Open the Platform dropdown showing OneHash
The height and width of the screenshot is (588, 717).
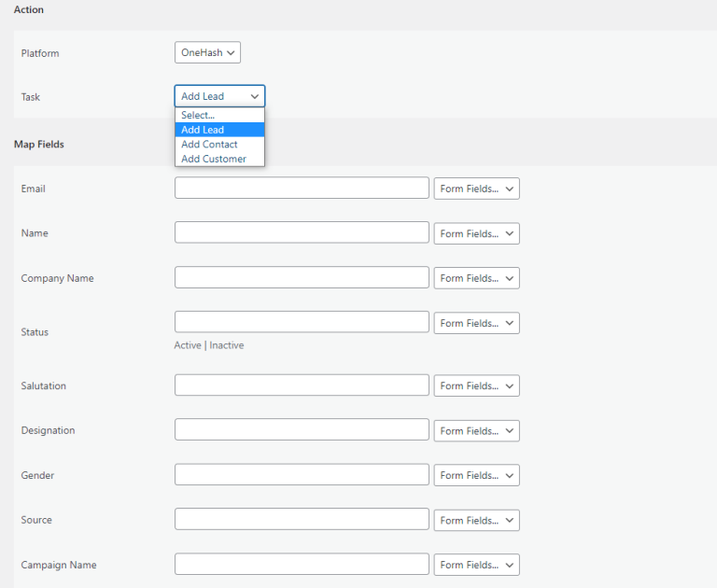pos(207,52)
